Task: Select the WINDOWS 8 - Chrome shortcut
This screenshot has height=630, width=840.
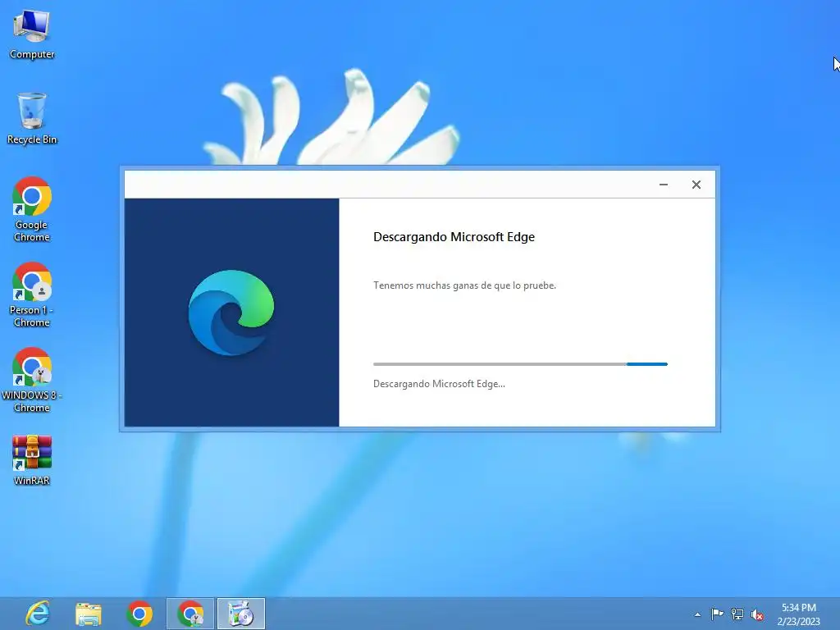Action: 32,380
